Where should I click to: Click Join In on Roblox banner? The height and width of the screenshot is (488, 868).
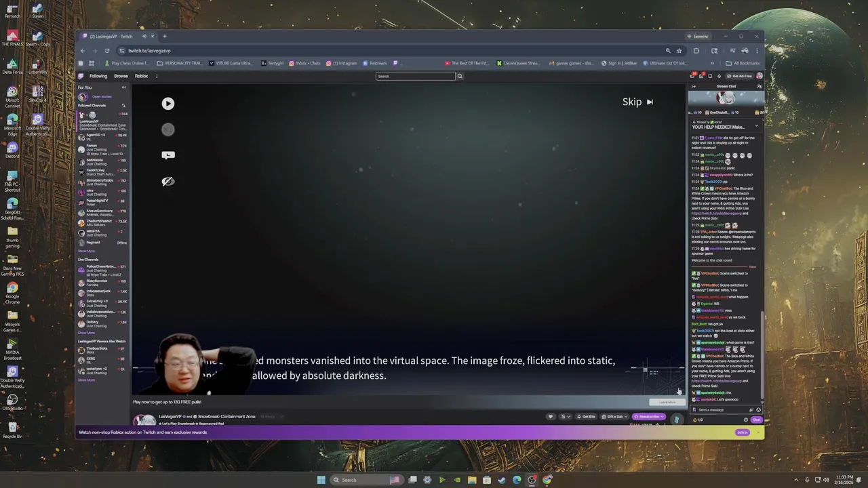[x=743, y=432]
